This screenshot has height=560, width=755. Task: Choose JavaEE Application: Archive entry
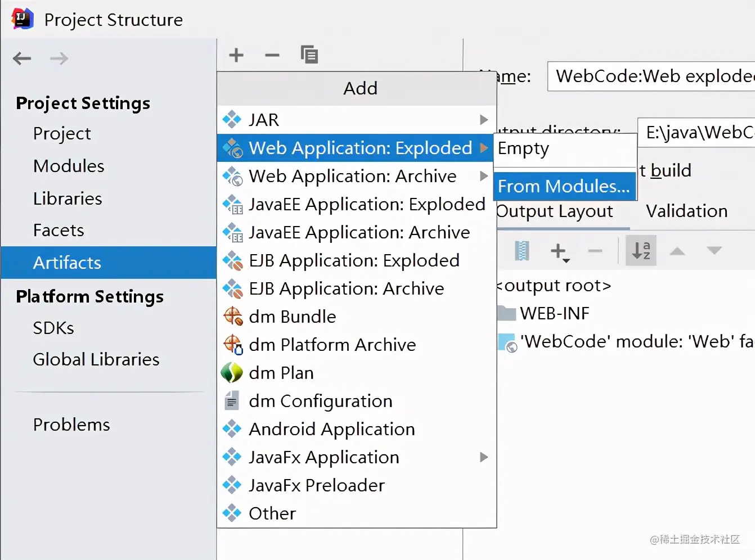click(x=357, y=232)
